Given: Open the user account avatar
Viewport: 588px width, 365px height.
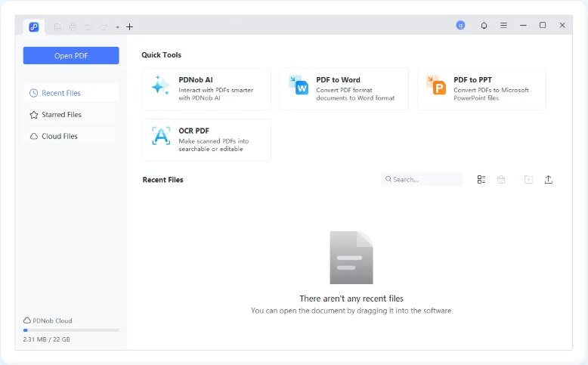Looking at the screenshot, I should 460,26.
